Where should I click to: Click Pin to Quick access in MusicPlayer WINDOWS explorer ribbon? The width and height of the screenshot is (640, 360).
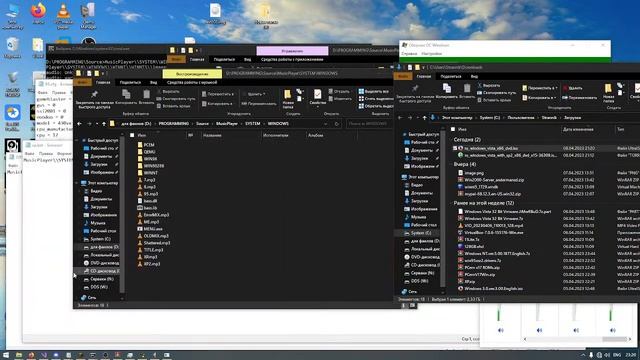tap(94, 99)
